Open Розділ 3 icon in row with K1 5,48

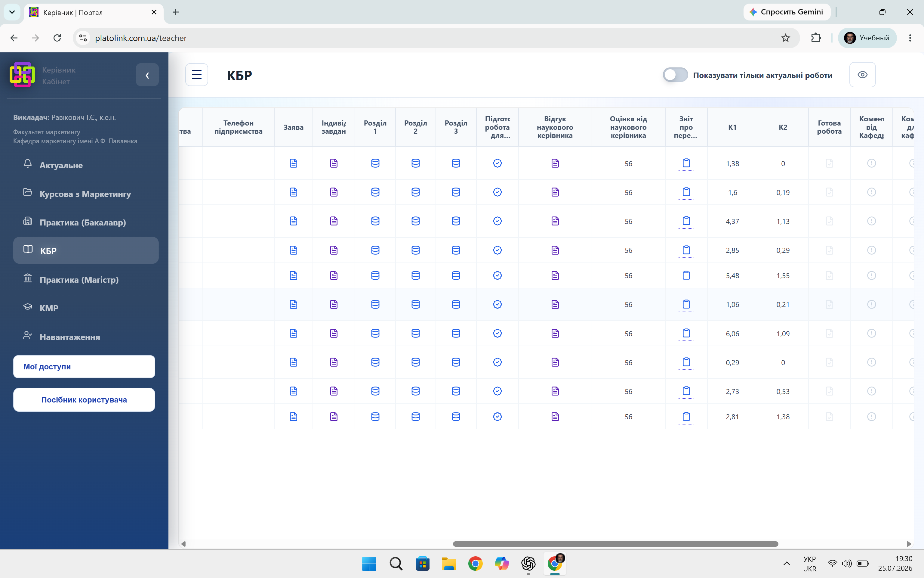(x=456, y=275)
